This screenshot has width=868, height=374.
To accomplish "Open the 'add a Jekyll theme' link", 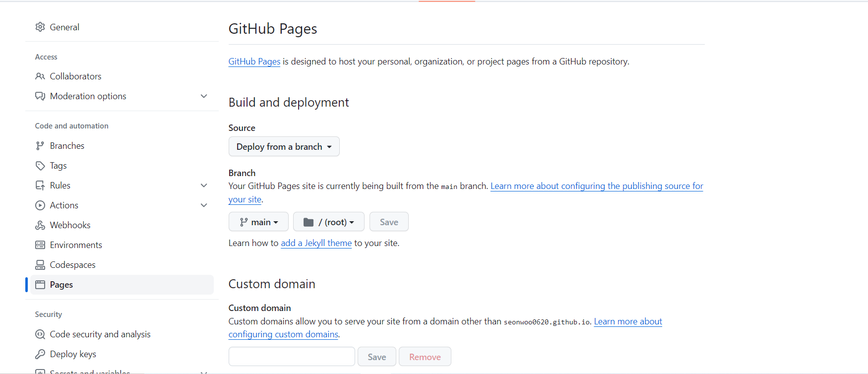I will click(x=316, y=243).
